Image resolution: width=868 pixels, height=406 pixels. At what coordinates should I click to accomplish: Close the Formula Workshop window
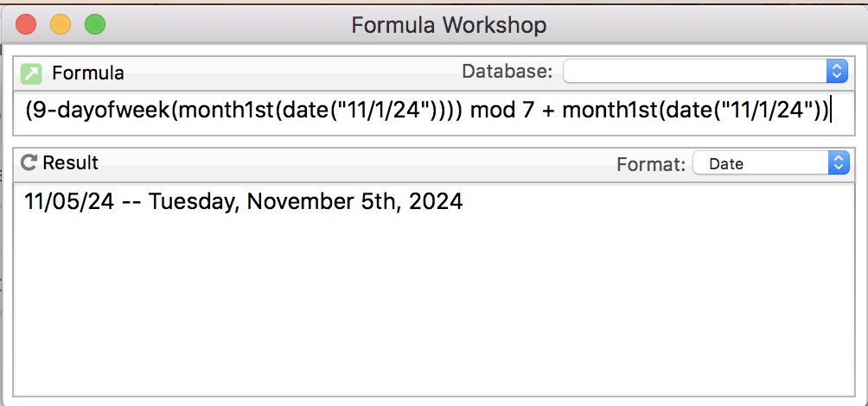[x=26, y=25]
